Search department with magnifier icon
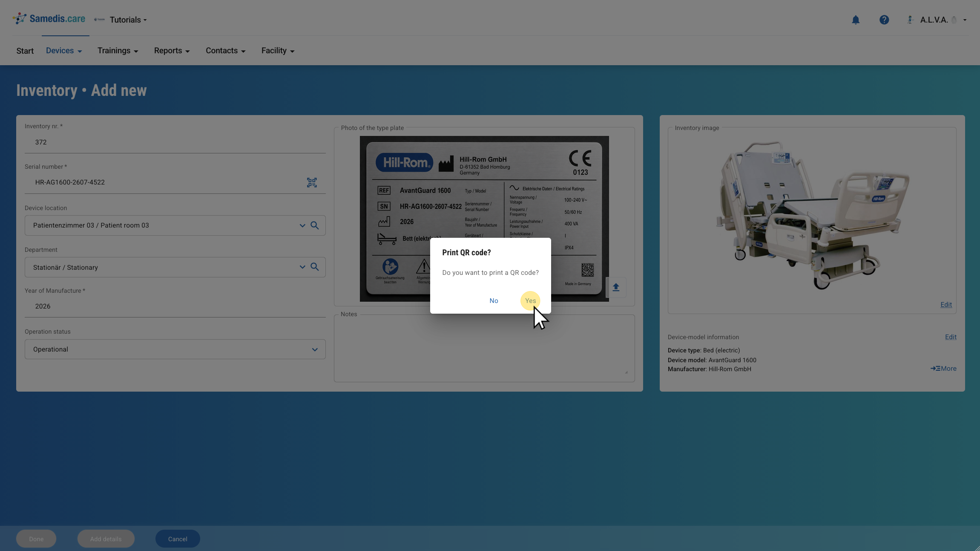Image resolution: width=980 pixels, height=551 pixels. (315, 267)
